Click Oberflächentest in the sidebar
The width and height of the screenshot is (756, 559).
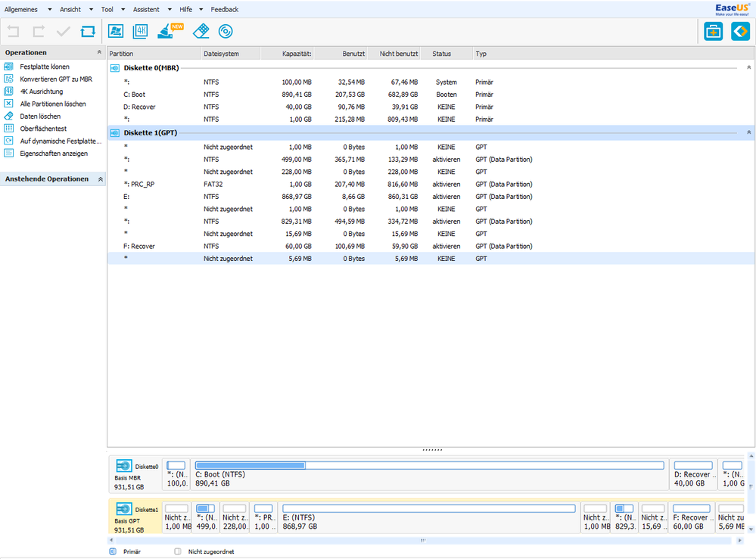point(44,129)
